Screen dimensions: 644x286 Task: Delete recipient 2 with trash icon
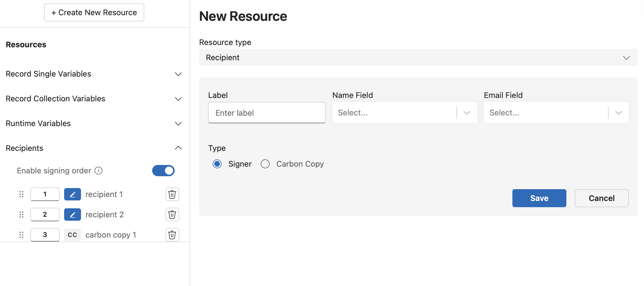[172, 214]
